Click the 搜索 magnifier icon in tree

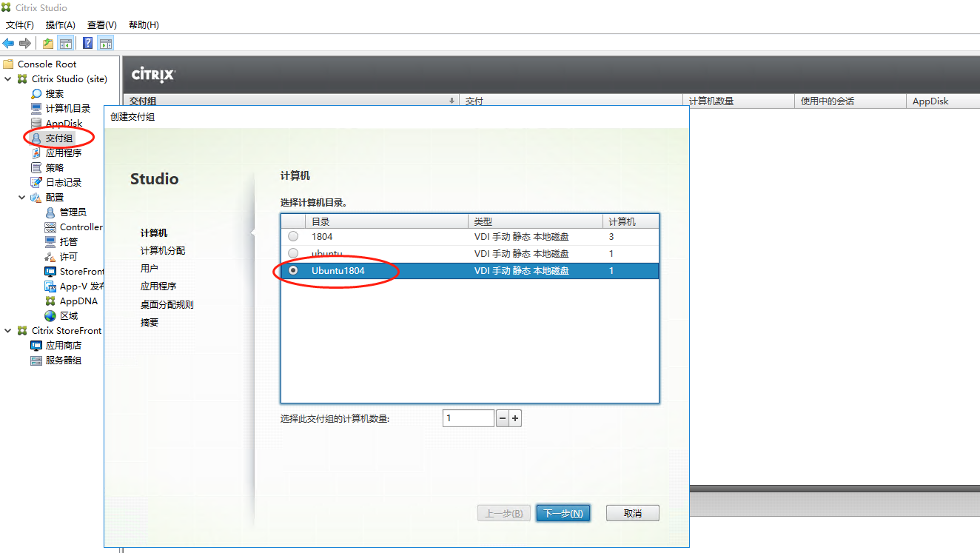pyautogui.click(x=36, y=93)
